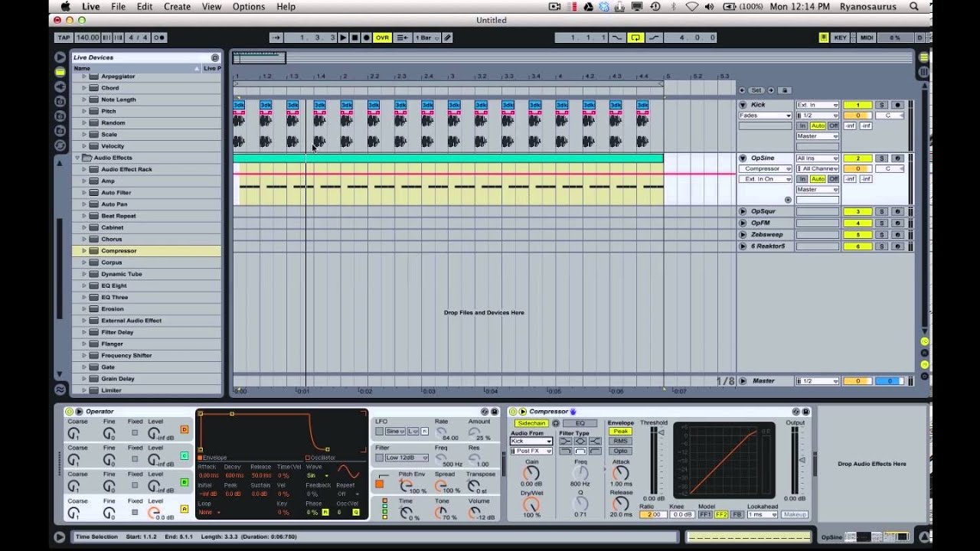This screenshot has width=980, height=551.
Task: Click the Makeup button
Action: point(795,515)
